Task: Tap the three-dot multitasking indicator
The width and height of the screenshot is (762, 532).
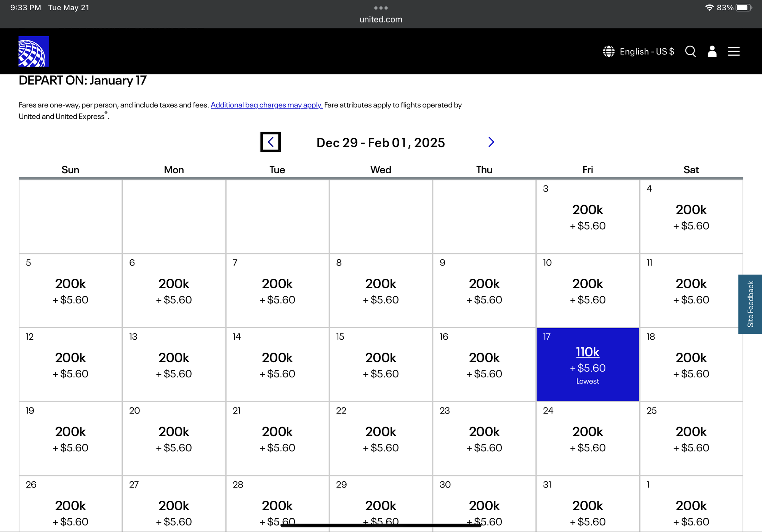Action: click(x=381, y=8)
